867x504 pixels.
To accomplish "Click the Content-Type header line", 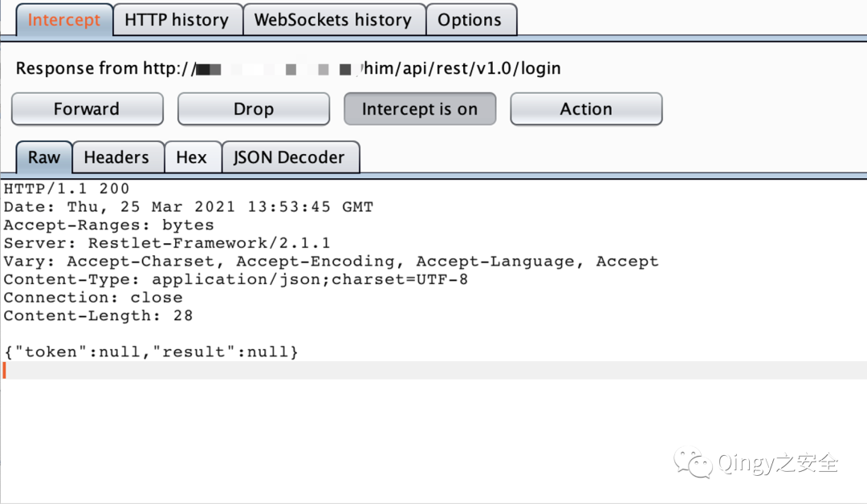I will point(236,279).
